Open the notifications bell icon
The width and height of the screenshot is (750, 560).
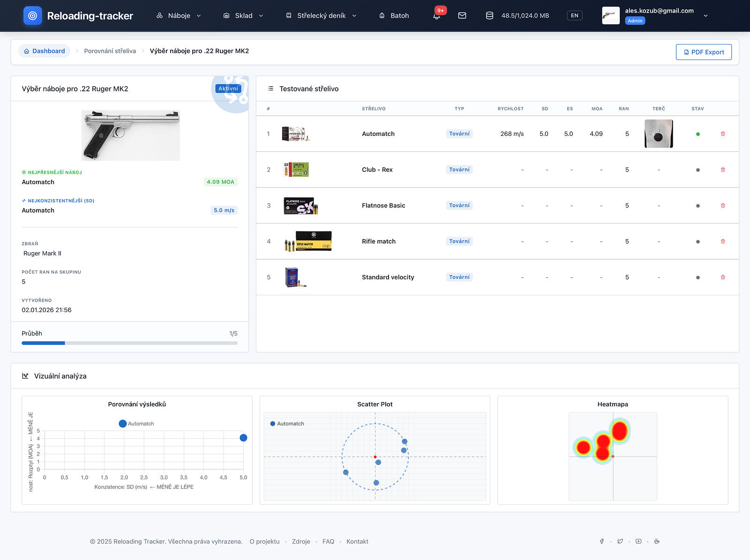coord(436,16)
